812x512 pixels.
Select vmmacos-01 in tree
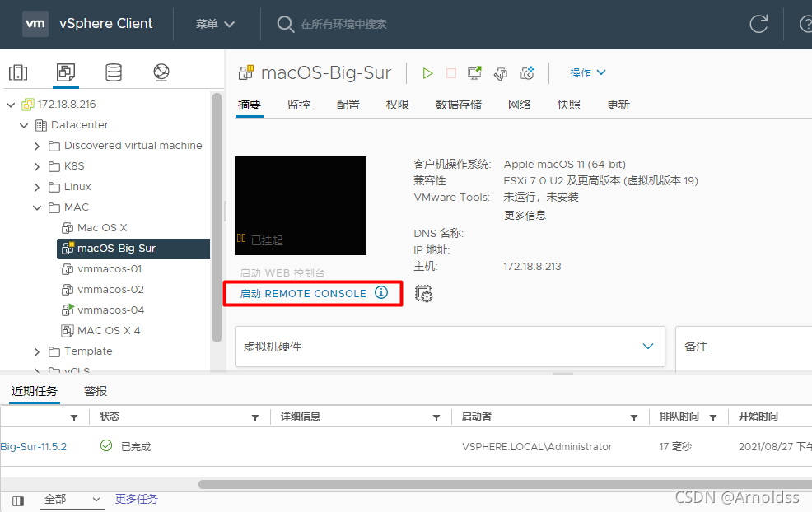[110, 268]
